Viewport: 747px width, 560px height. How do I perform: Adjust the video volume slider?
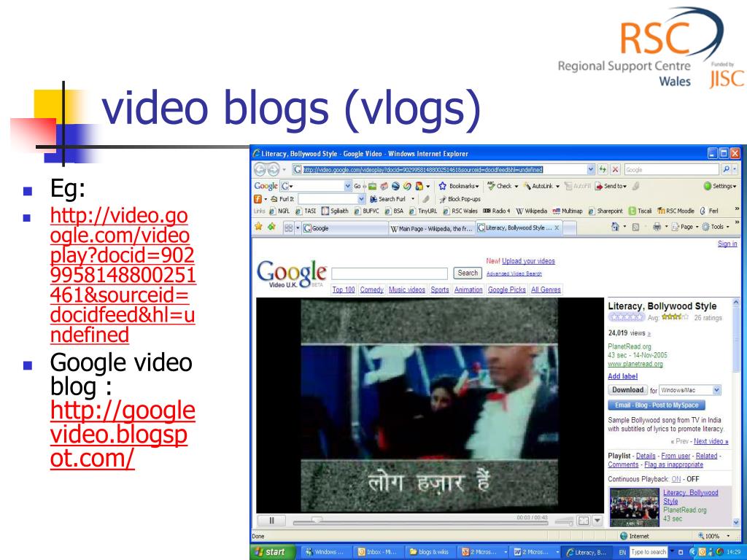[x=564, y=521]
